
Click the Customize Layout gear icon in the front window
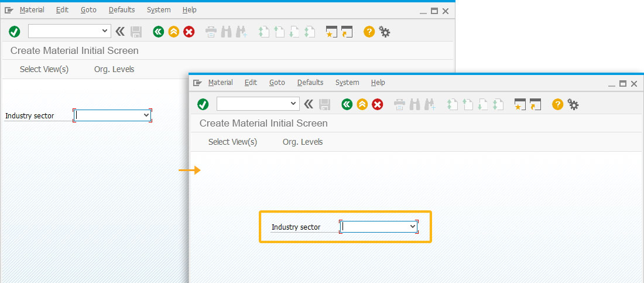pos(573,104)
